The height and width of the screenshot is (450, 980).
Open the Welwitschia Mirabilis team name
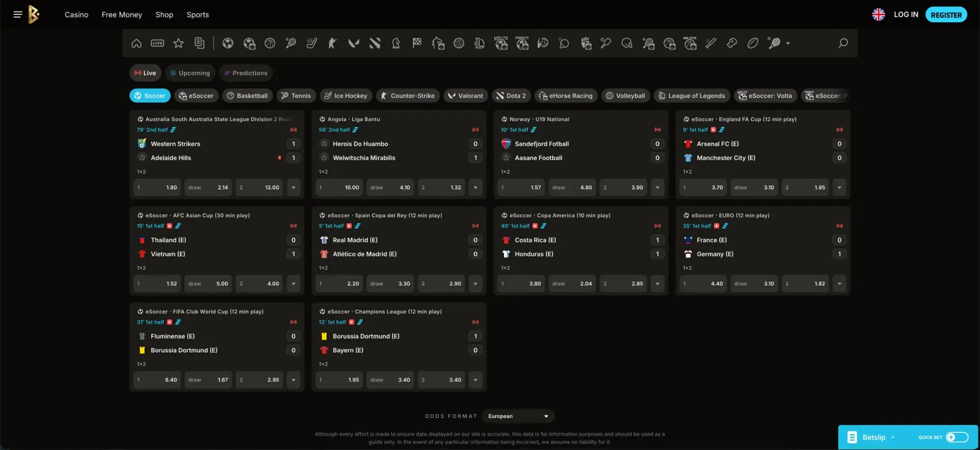[364, 158]
